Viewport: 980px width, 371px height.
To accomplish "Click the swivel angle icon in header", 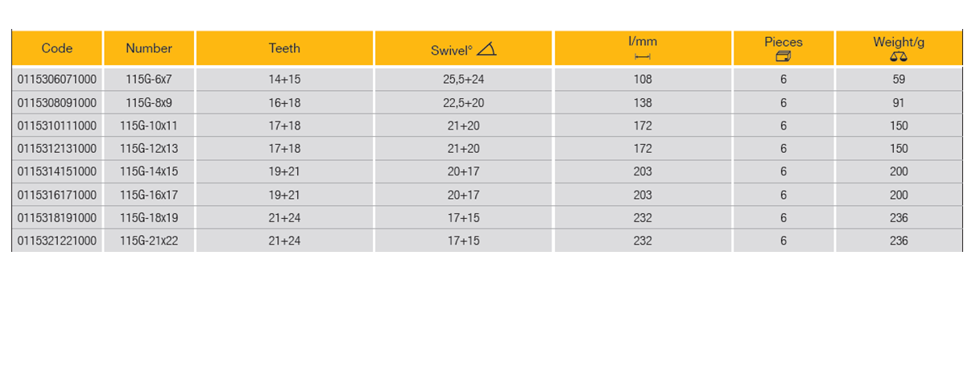I will [486, 50].
